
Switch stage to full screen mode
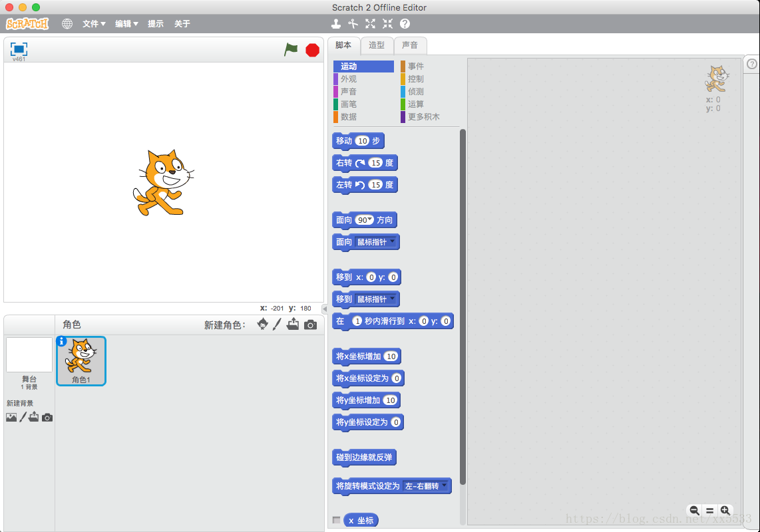tap(19, 49)
